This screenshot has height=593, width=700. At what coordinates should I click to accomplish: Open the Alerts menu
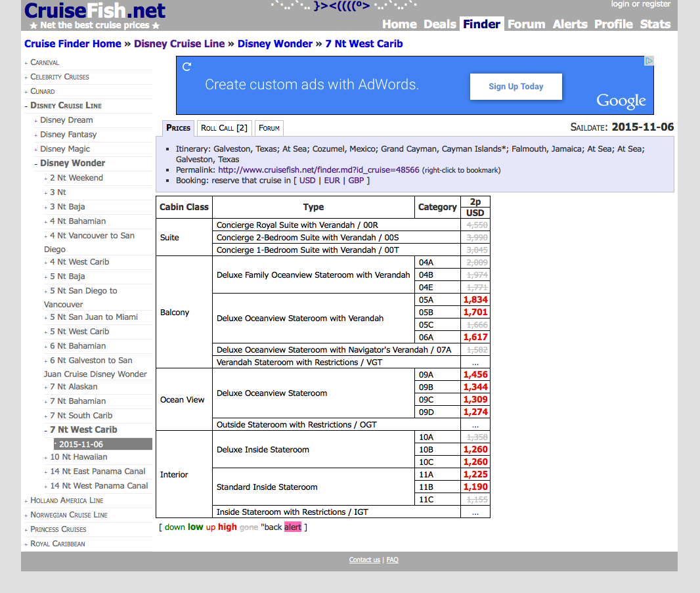coord(569,24)
